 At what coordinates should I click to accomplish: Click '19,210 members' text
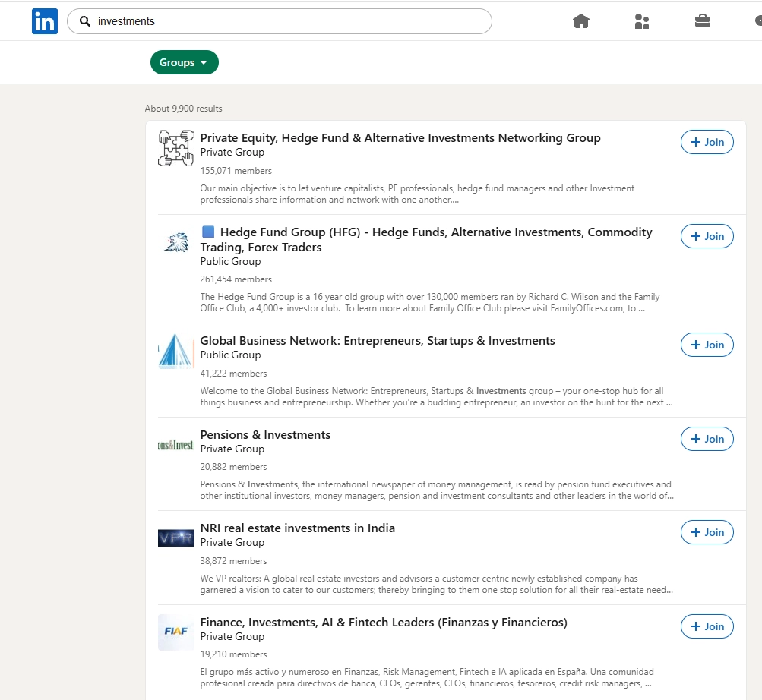(x=233, y=654)
